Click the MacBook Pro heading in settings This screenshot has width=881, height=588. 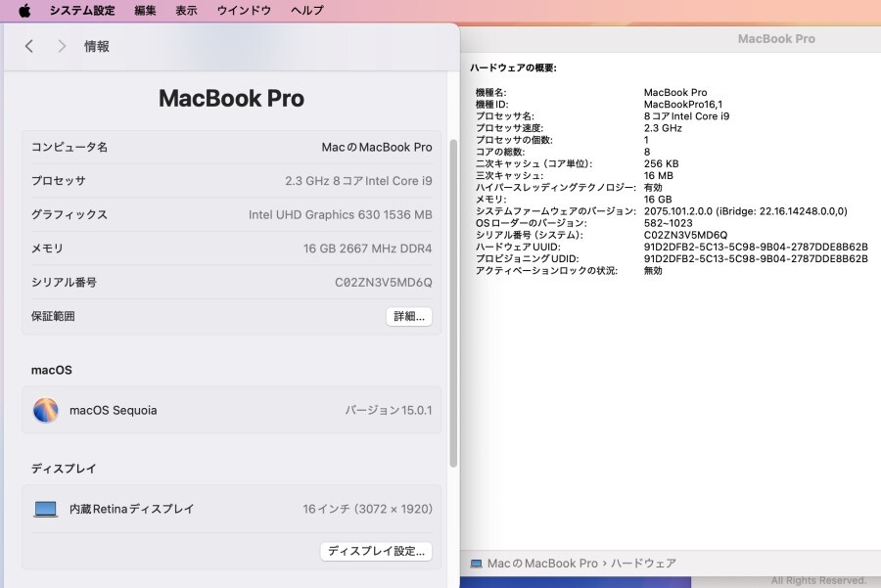pos(231,98)
